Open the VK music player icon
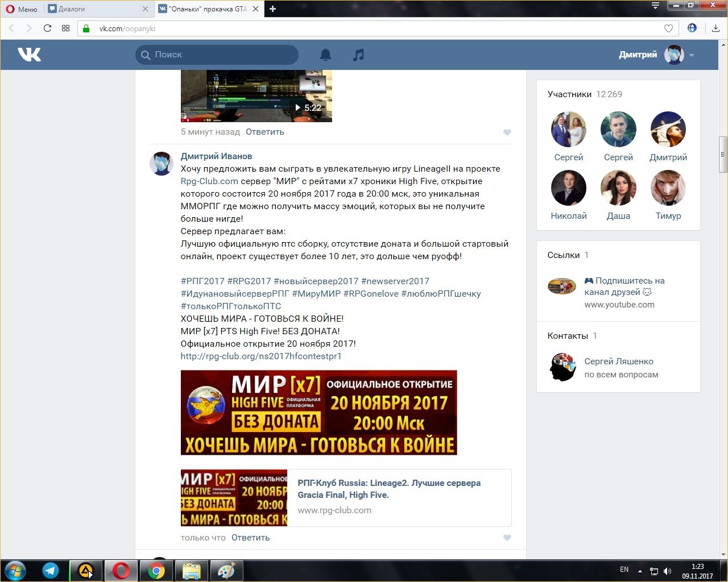The height and width of the screenshot is (582, 728). [358, 55]
